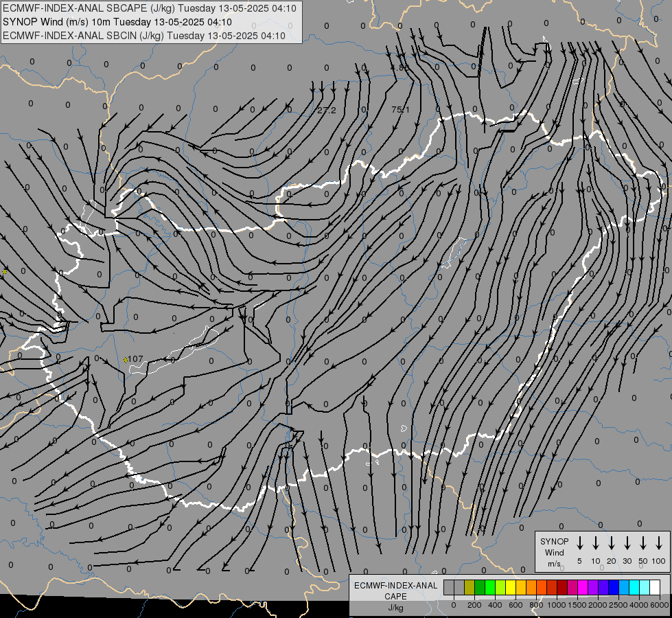Click the 50 m/s wind arrow in legend
Viewport: 672px width, 618px height.
(x=643, y=543)
